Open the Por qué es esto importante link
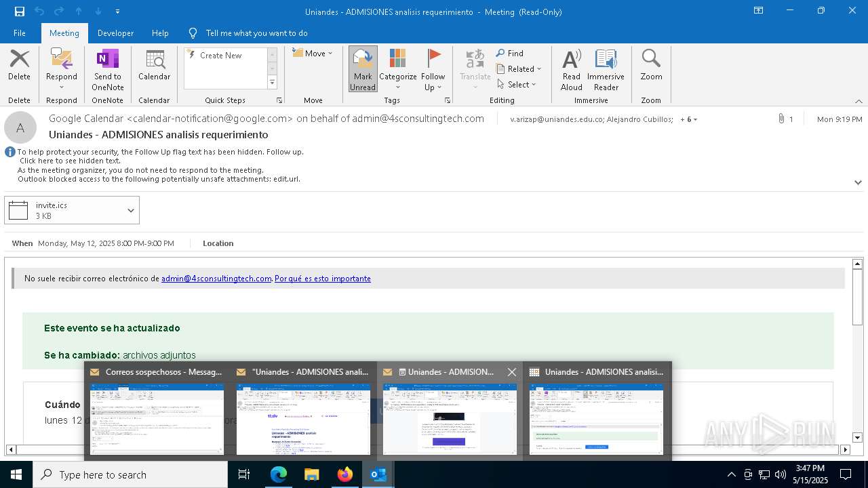Screen dimensions: 868x488 pyautogui.click(x=323, y=279)
